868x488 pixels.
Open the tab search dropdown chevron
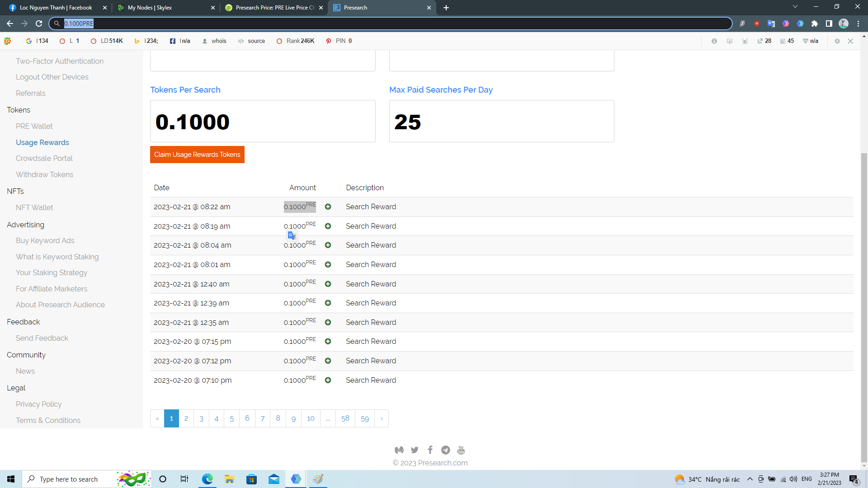pos(795,7)
